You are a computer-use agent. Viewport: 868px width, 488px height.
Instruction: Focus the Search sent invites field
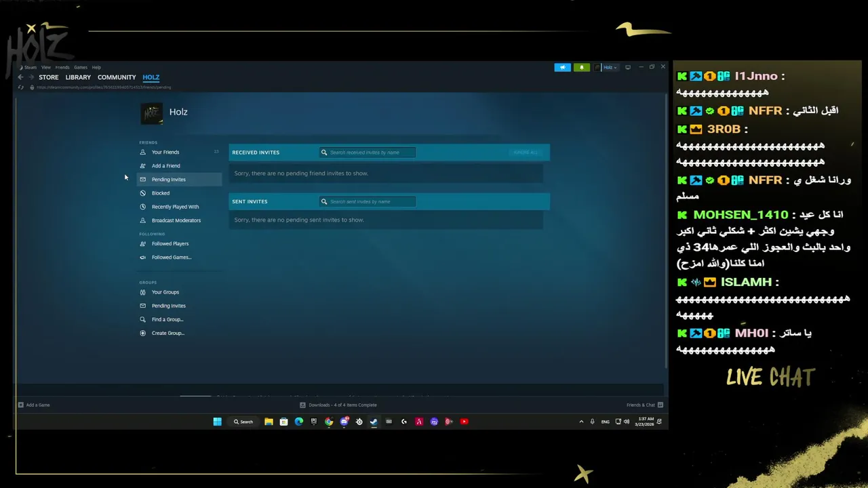(367, 201)
